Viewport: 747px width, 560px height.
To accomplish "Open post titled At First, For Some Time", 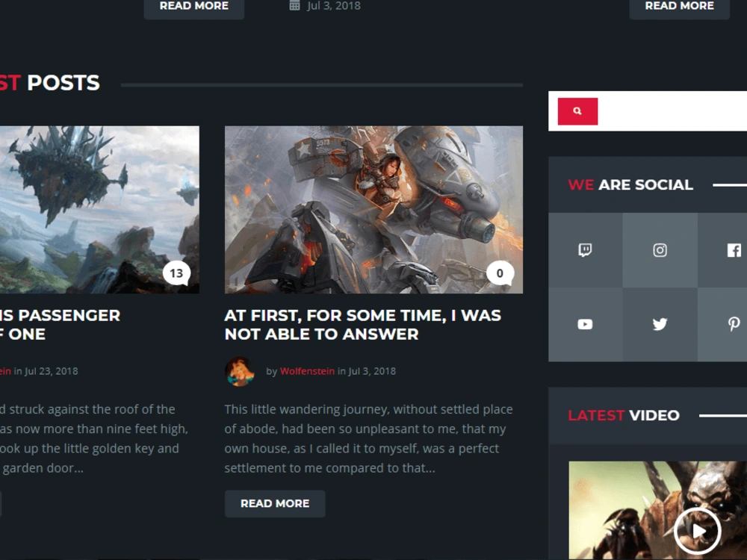I will (362, 325).
